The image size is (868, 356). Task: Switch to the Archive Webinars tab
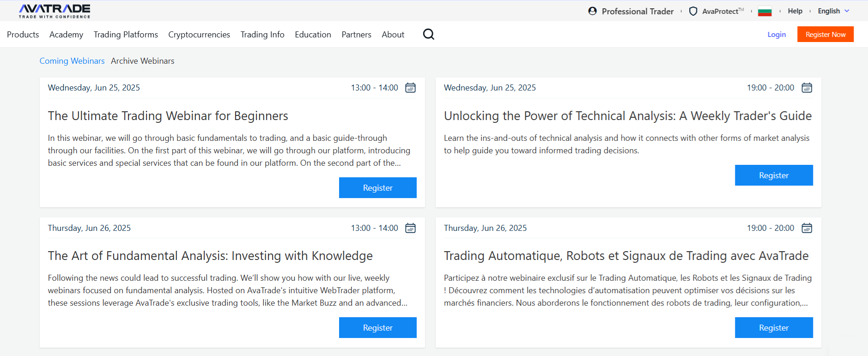pyautogui.click(x=143, y=61)
